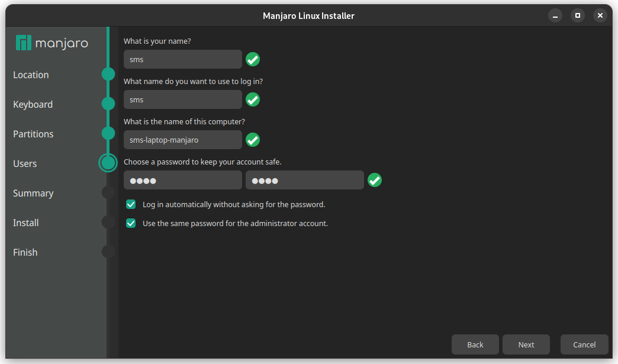Focus the password confirmation field

pos(305,181)
